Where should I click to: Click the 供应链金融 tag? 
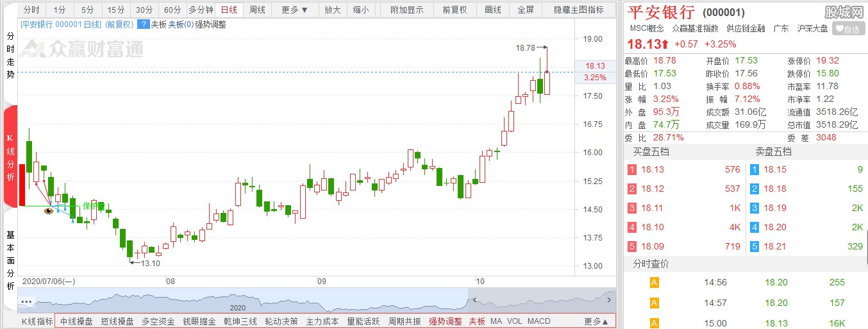click(746, 29)
